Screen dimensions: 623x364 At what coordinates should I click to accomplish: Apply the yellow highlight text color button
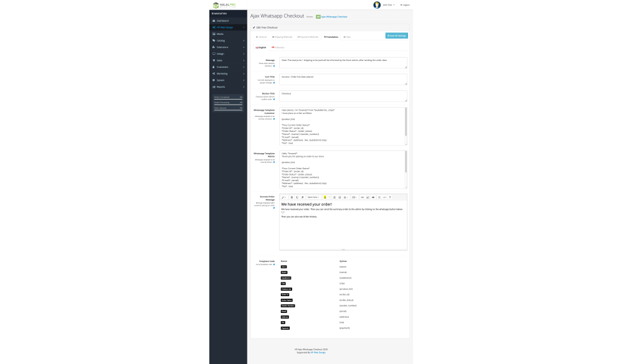click(325, 197)
